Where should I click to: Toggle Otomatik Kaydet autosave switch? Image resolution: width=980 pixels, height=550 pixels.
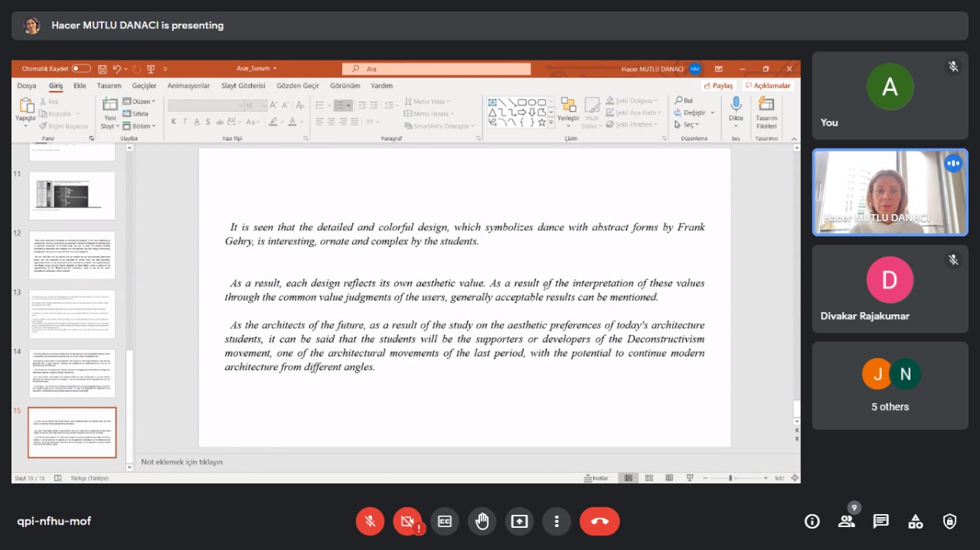point(81,69)
